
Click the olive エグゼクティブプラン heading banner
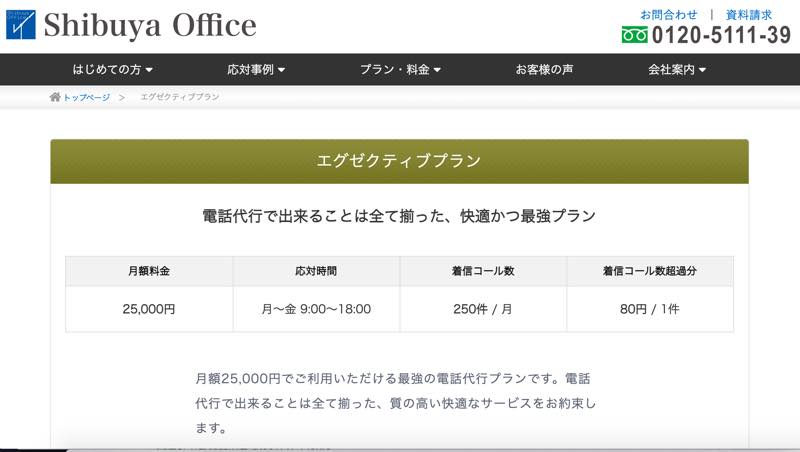click(399, 161)
